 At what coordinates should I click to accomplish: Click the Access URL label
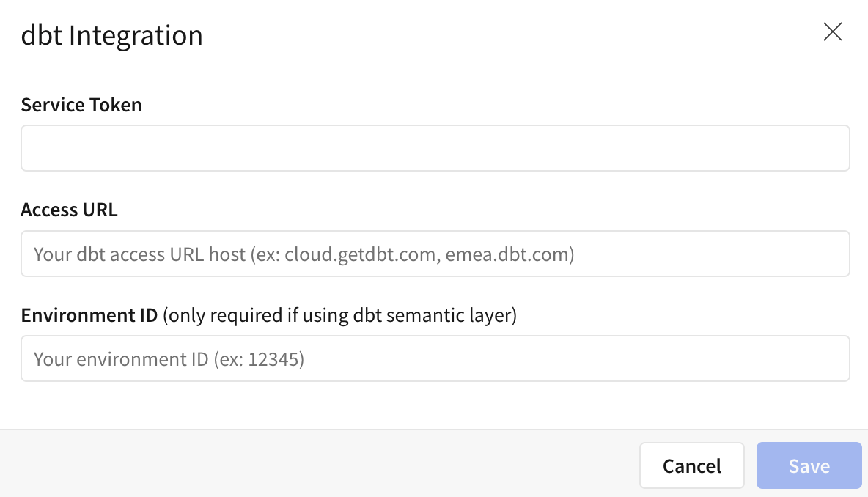click(x=69, y=210)
